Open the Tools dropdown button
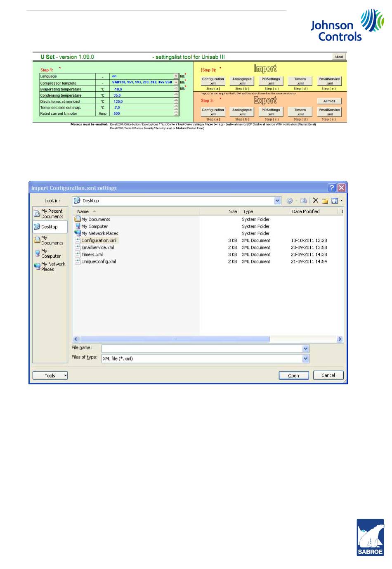The height and width of the screenshot is (569, 392). (50, 375)
